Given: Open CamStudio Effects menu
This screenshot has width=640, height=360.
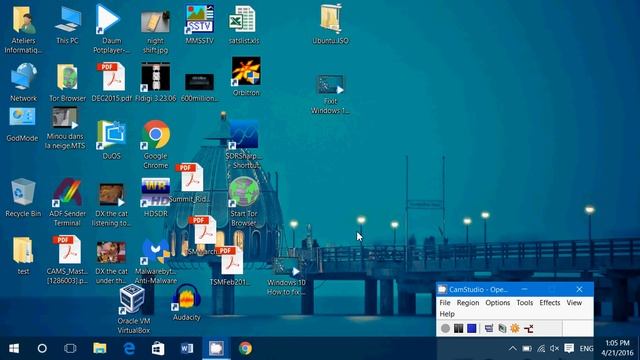Looking at the screenshot, I should click(550, 302).
